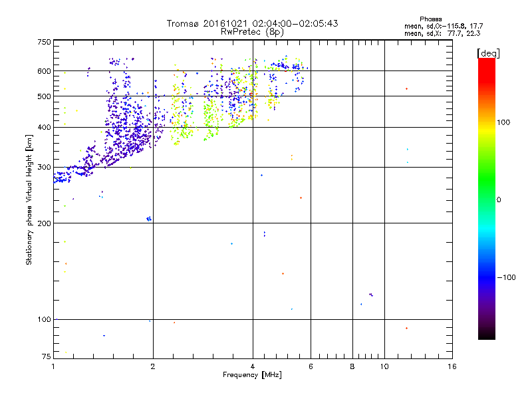The image size is (532, 399).
Task: Click the isolated red point below 300 km
Action: click(301, 198)
